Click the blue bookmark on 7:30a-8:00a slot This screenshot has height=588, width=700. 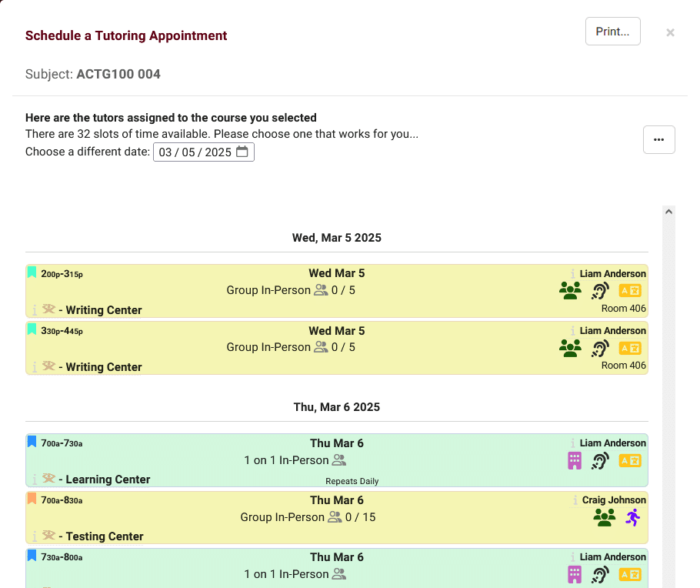pos(32,556)
